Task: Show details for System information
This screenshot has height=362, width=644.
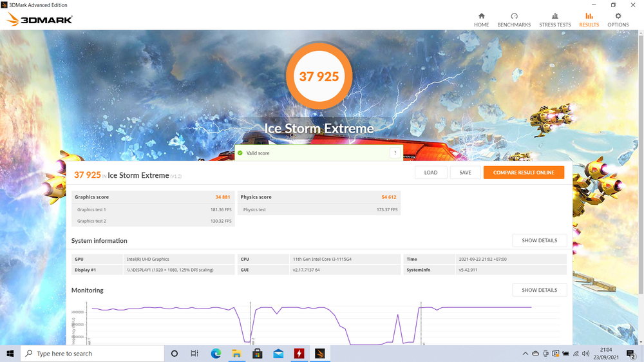Action: click(x=539, y=240)
